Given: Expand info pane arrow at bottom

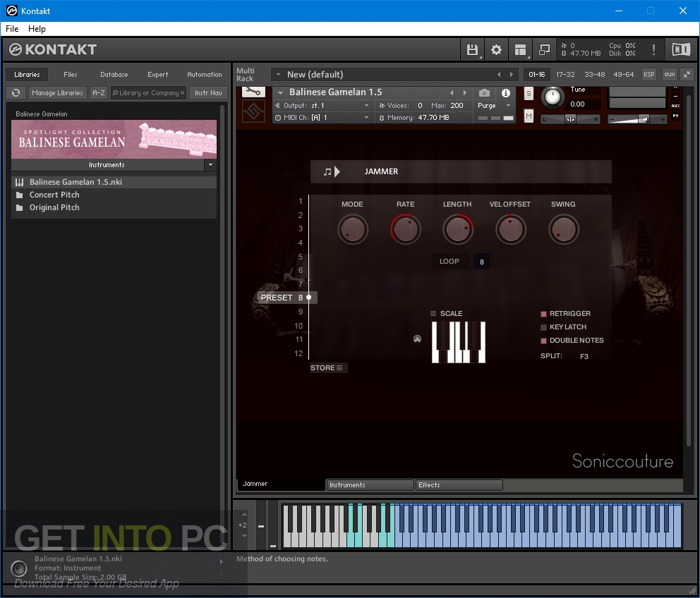Looking at the screenshot, I should [222, 562].
